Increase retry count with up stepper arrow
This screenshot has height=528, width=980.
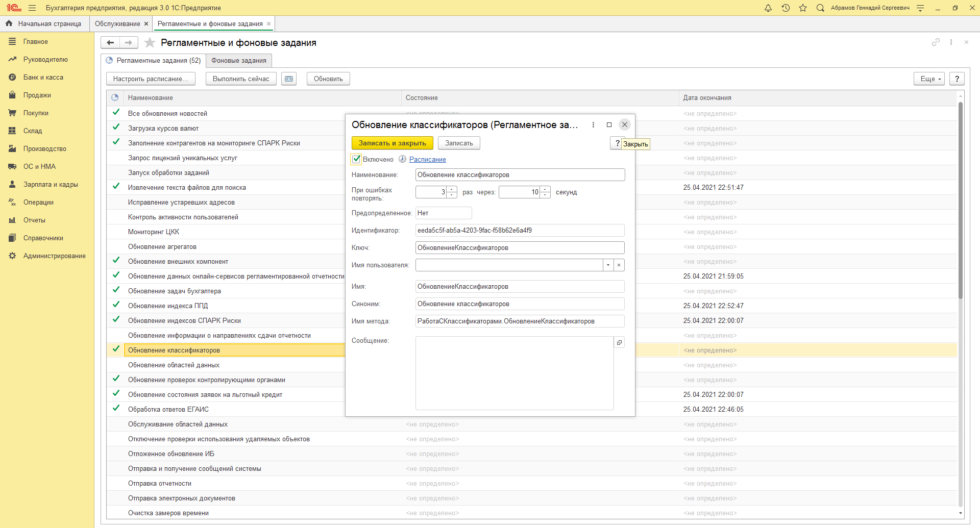[452, 189]
